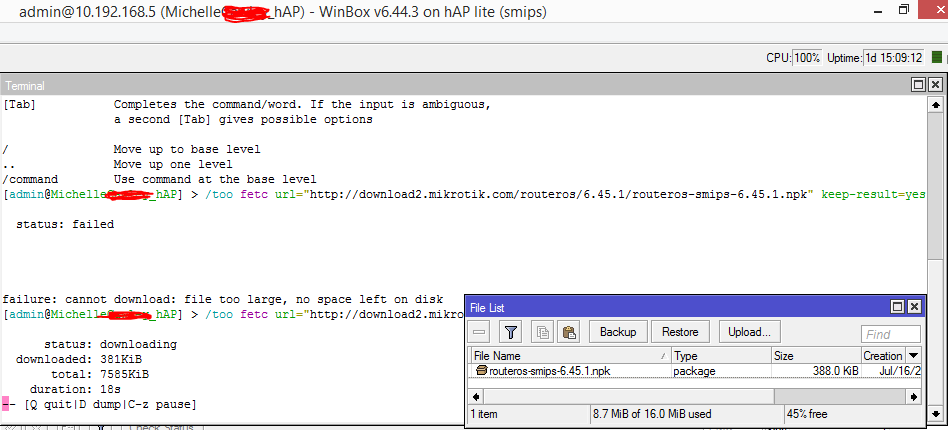Image resolution: width=948 pixels, height=430 pixels.
Task: Focus the Find search field in File List
Action: [891, 334]
